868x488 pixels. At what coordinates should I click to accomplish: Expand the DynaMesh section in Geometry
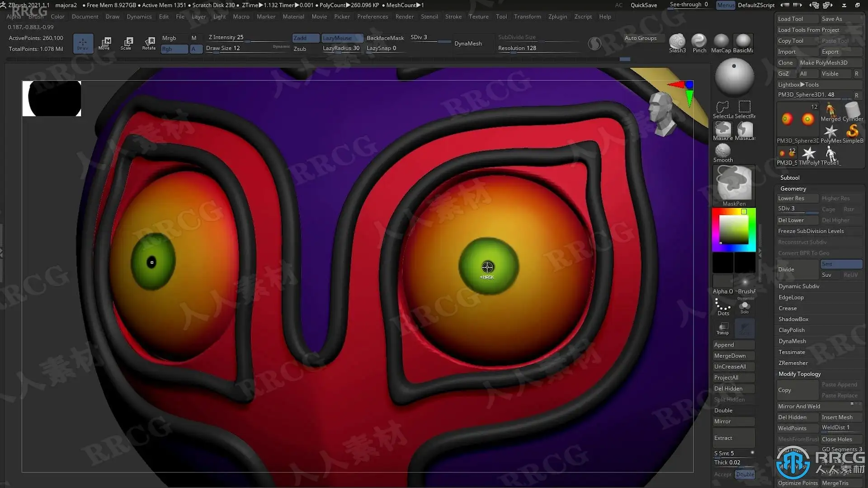792,341
